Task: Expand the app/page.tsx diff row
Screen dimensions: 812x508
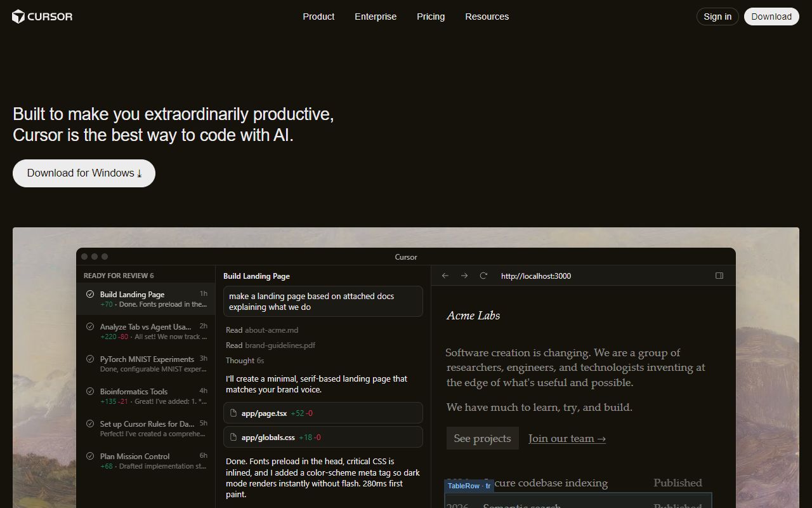Action: [322, 413]
